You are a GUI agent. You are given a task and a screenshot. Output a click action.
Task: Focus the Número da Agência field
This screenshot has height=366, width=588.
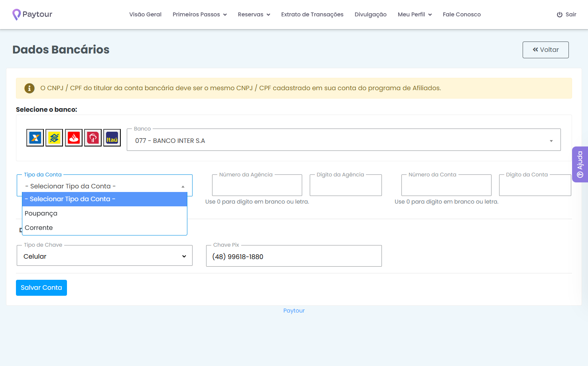[x=257, y=186]
